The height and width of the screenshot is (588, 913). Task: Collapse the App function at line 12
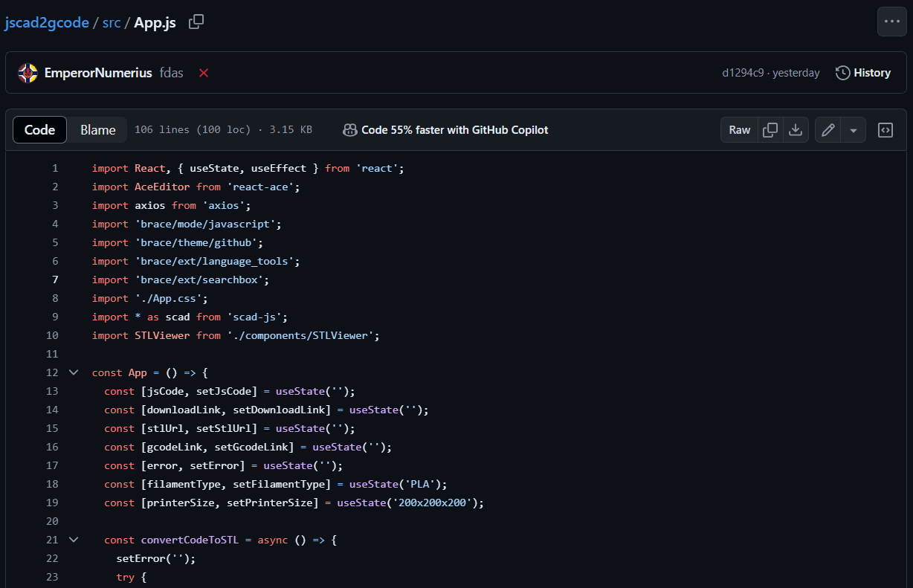pos(74,372)
